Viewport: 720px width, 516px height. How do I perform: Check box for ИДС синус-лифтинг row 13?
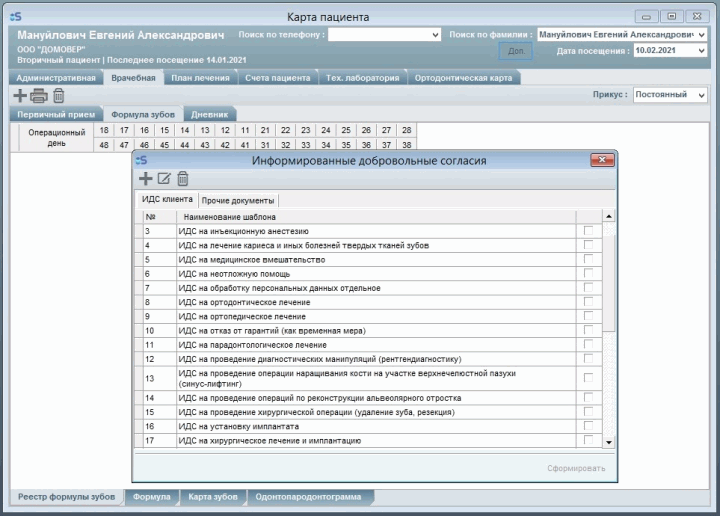coord(588,378)
